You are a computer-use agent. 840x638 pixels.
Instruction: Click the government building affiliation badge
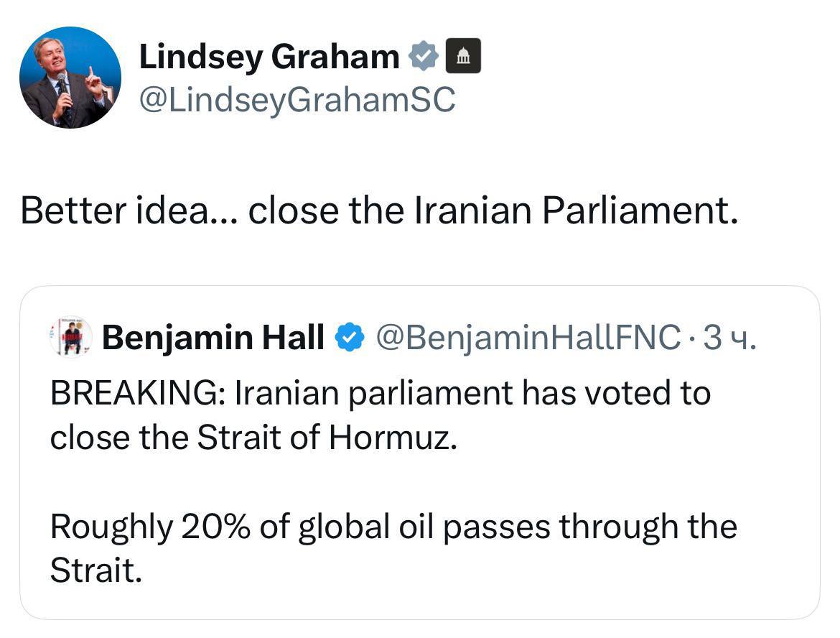[463, 56]
